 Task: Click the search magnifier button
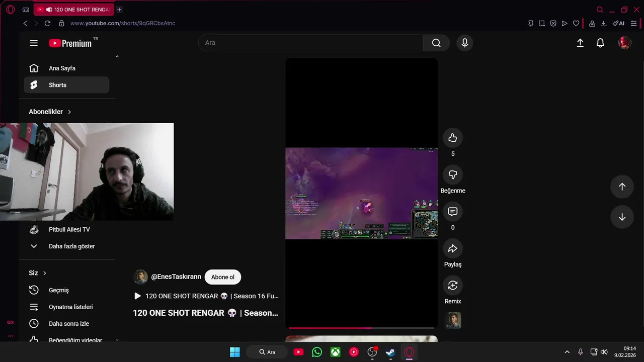point(436,43)
